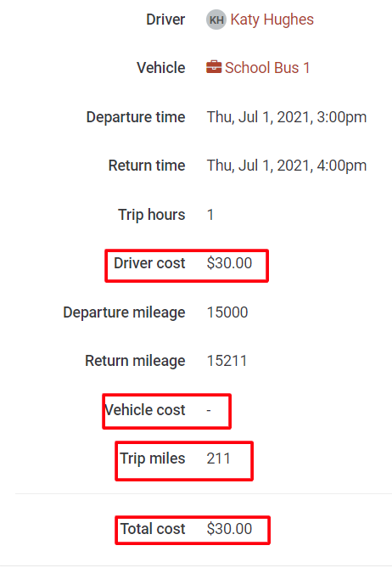Click the Departure mileage label
The width and height of the screenshot is (392, 568).
(124, 313)
